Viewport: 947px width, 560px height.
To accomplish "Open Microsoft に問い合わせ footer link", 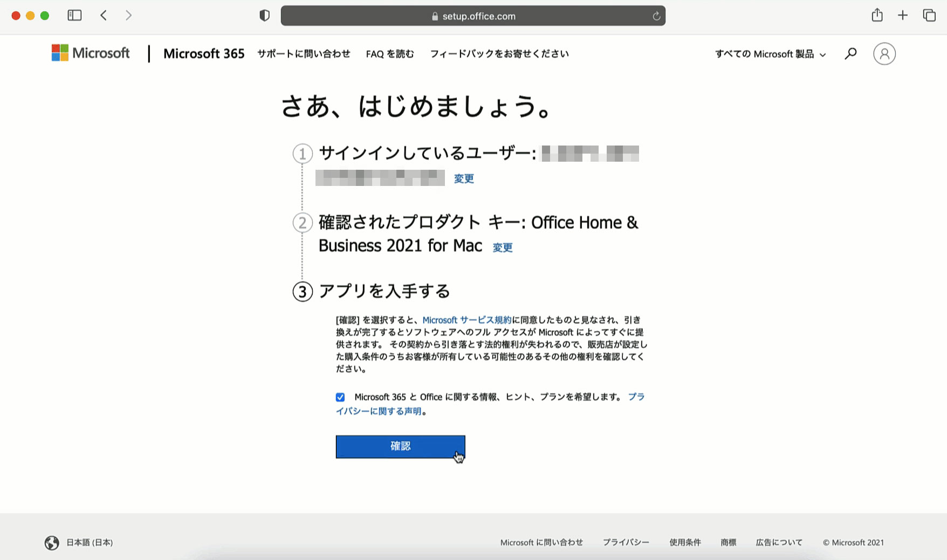I will point(541,543).
